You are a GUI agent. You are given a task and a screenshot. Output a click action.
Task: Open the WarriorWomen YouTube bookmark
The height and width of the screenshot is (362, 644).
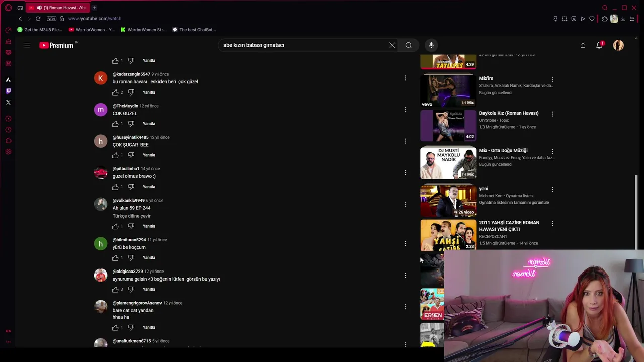[x=92, y=30]
